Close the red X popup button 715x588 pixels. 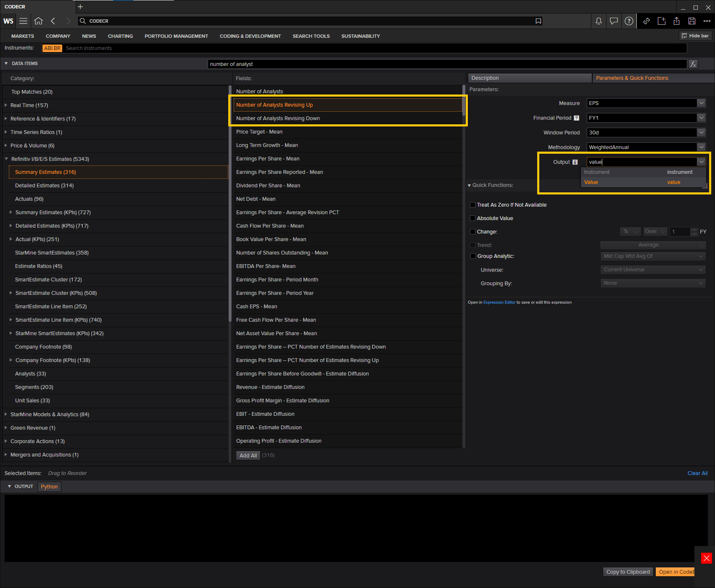[x=707, y=558]
